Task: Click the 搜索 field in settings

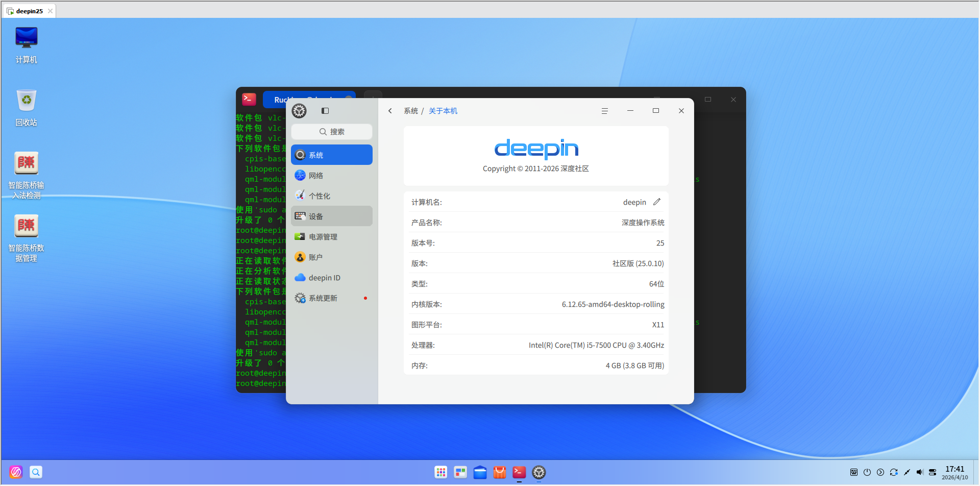Action: tap(331, 131)
